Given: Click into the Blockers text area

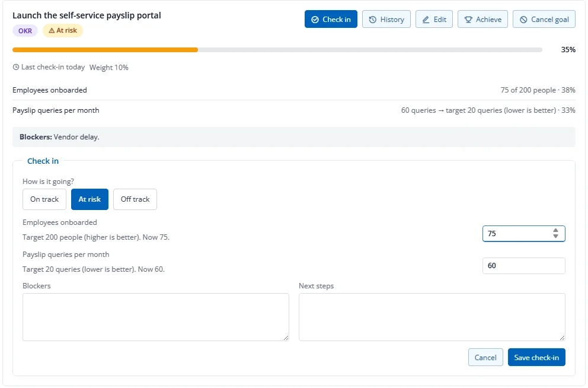Looking at the screenshot, I should 156,317.
